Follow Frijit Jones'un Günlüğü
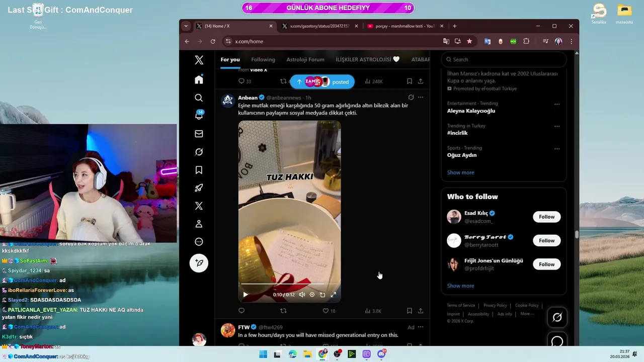Image resolution: width=644 pixels, height=362 pixels. (546, 264)
